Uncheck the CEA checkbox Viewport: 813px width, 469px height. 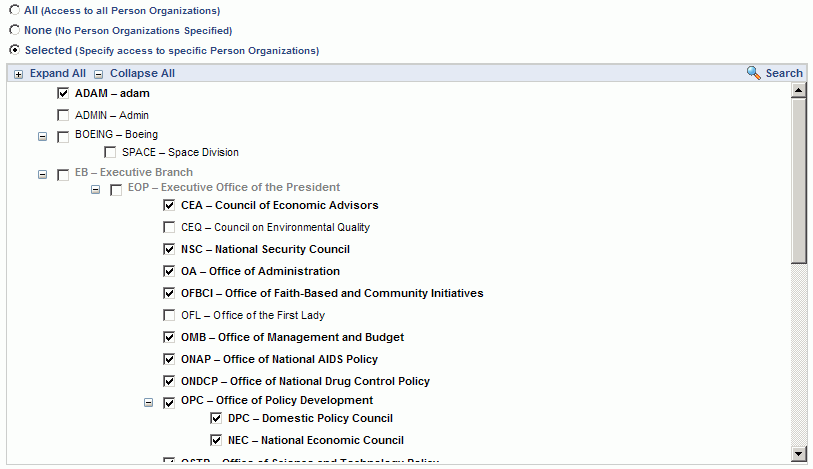click(169, 205)
